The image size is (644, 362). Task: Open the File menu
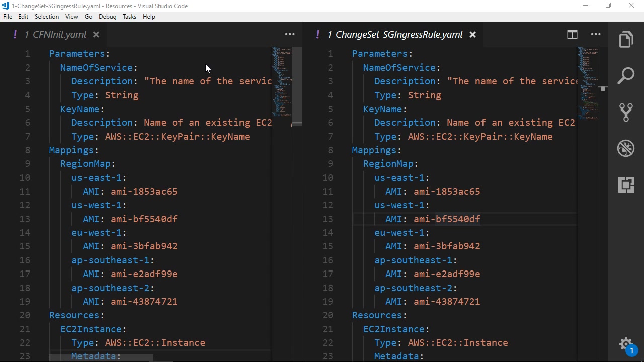click(8, 17)
